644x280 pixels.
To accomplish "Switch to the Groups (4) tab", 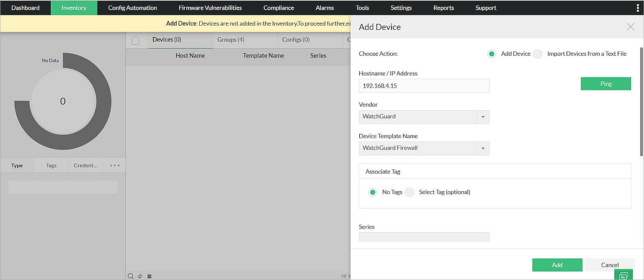I will pyautogui.click(x=231, y=39).
